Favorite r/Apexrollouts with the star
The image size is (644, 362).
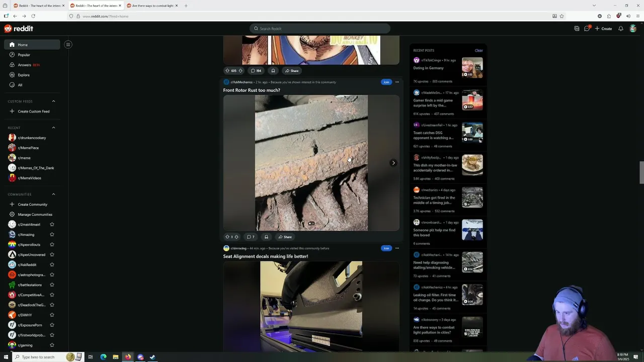click(x=52, y=245)
